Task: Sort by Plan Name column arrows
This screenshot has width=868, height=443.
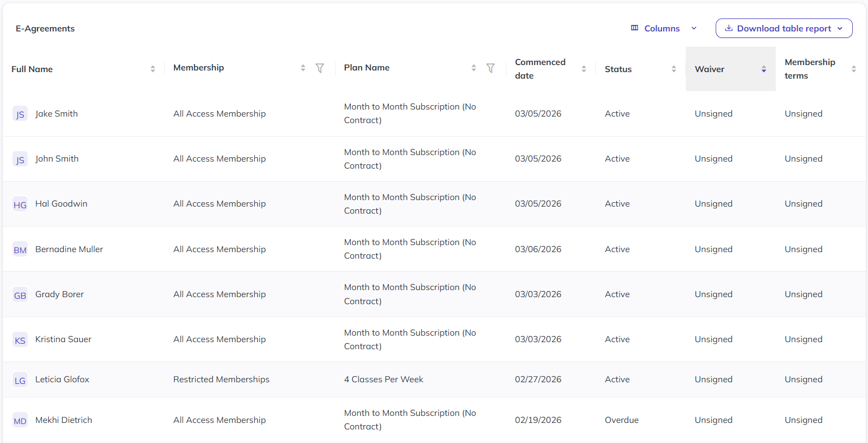Action: pyautogui.click(x=474, y=68)
